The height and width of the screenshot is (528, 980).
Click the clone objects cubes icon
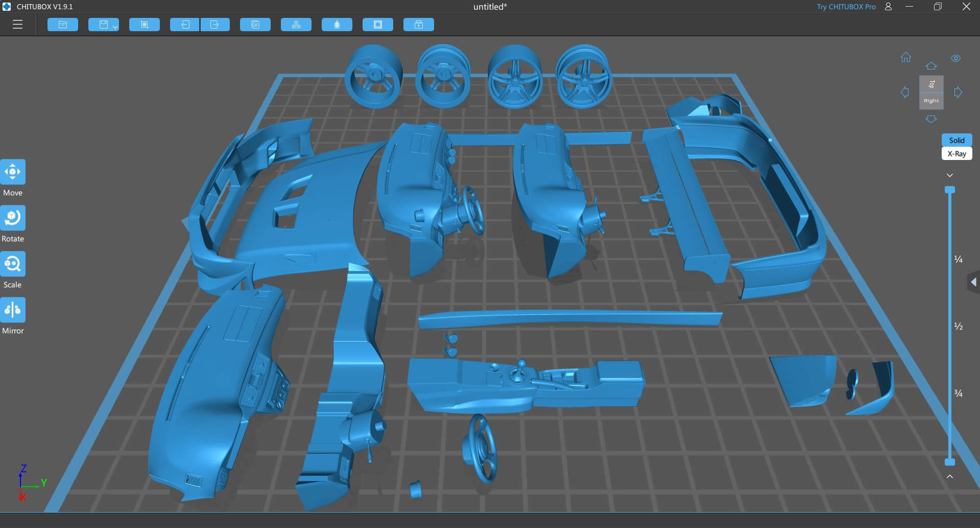click(x=296, y=25)
